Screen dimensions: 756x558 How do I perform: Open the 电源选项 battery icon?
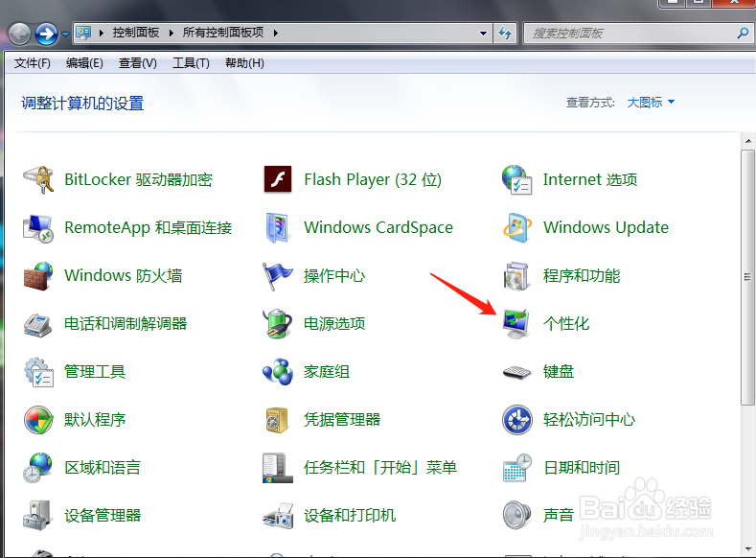pyautogui.click(x=277, y=324)
